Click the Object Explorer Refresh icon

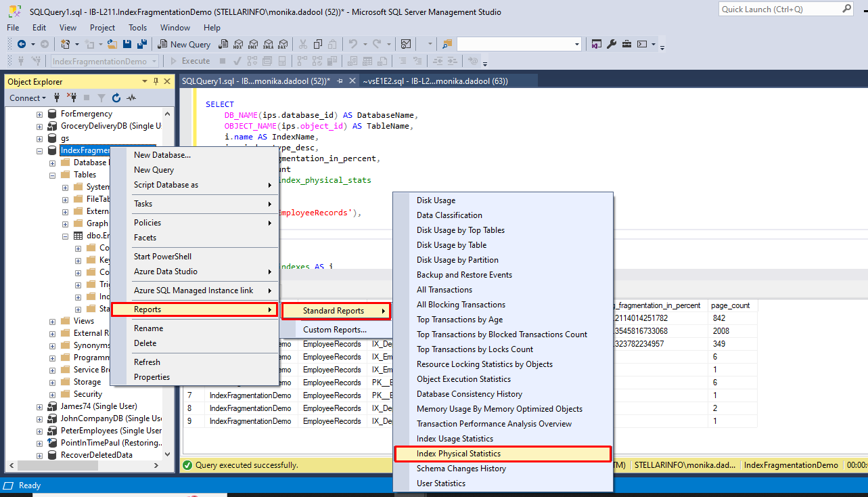coord(116,98)
